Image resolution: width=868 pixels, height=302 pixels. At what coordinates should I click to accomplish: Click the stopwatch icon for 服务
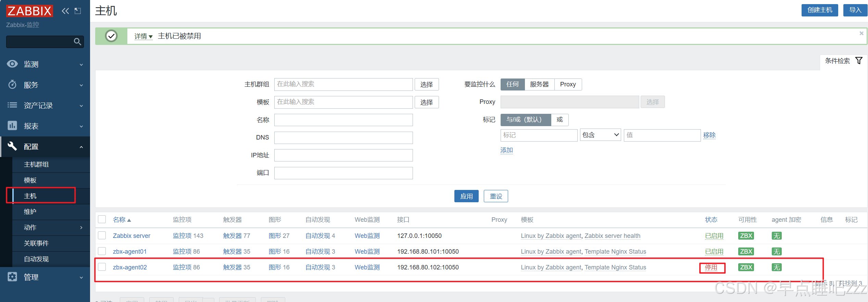[12, 84]
